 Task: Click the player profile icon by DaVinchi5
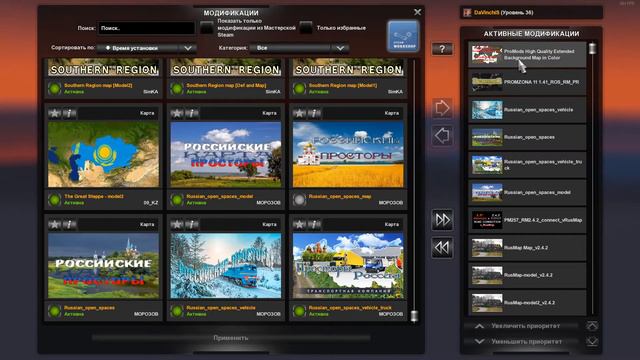point(467,13)
